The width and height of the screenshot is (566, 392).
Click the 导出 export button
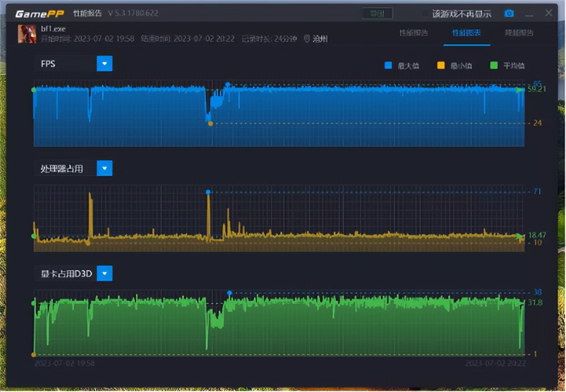(x=377, y=13)
